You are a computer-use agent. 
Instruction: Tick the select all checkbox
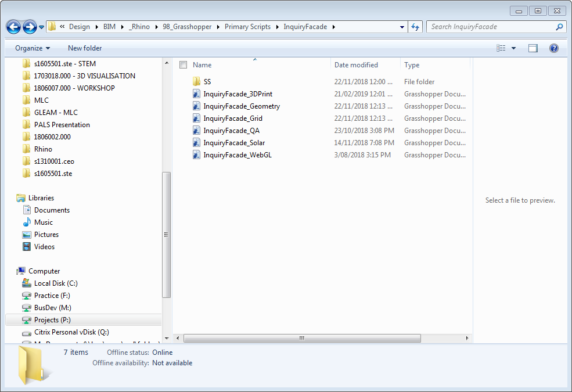[x=183, y=65]
